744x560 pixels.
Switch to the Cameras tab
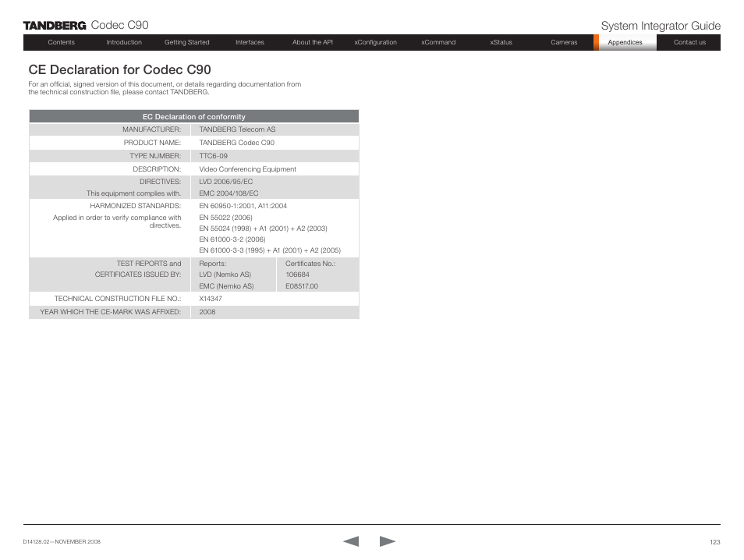click(x=564, y=42)
